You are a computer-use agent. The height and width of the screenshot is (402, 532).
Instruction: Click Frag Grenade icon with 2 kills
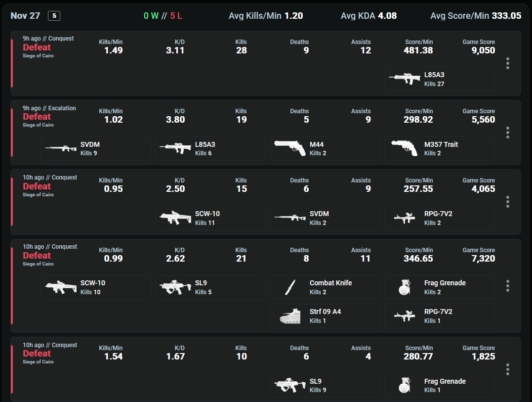[x=405, y=287]
